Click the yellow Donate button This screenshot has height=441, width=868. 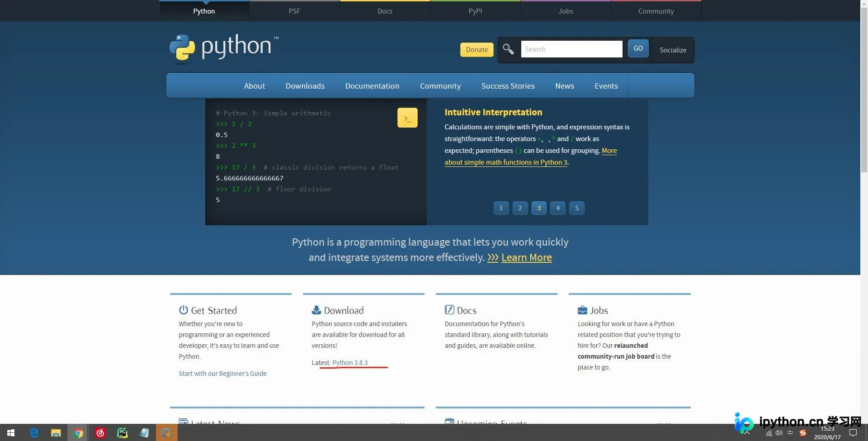coord(477,50)
